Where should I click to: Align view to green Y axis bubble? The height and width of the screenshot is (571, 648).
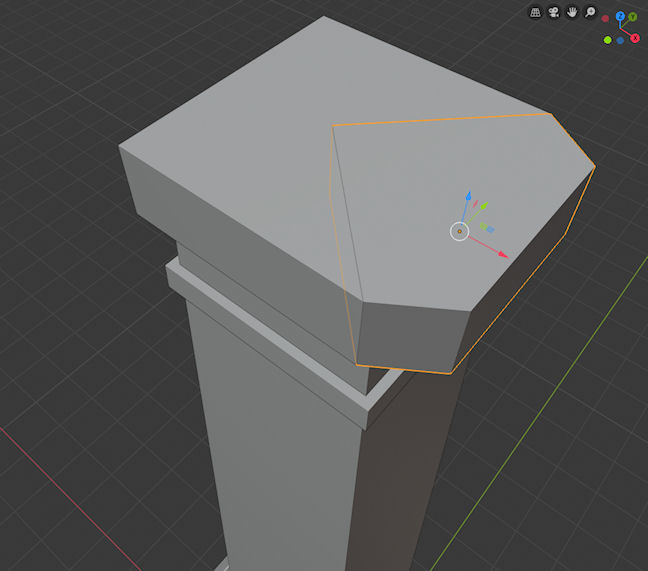click(x=633, y=17)
